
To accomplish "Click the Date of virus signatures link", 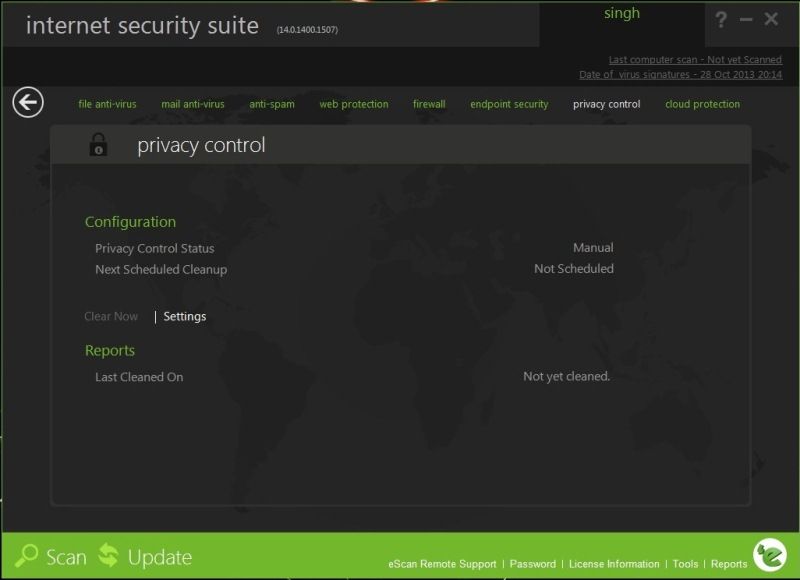I will 681,74.
